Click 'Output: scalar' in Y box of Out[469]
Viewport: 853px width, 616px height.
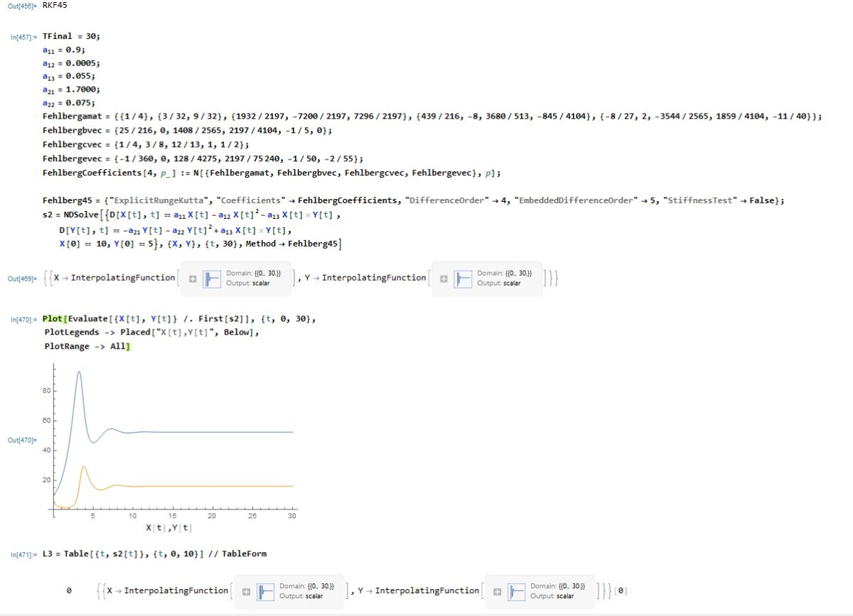498,283
